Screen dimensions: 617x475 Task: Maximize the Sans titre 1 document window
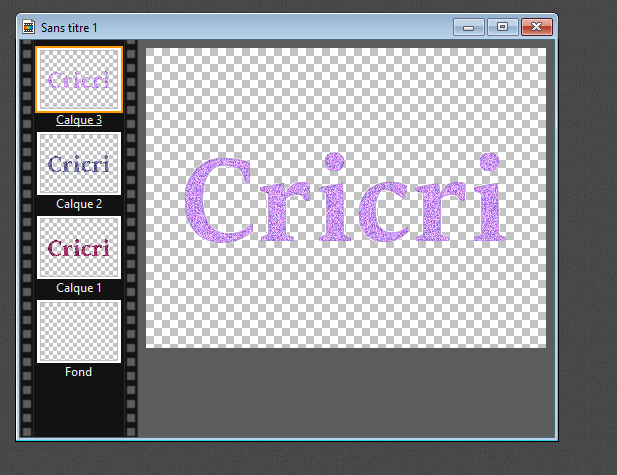tap(502, 26)
